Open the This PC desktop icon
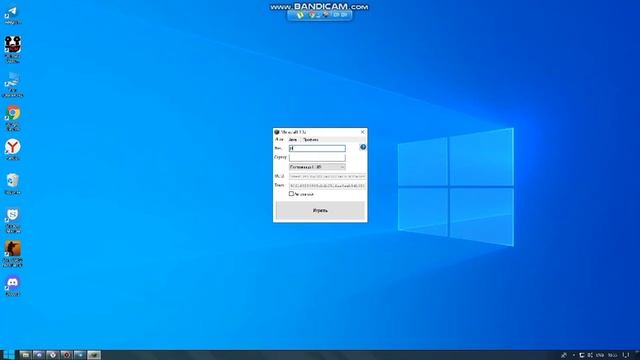The image size is (640, 360). 13,84
